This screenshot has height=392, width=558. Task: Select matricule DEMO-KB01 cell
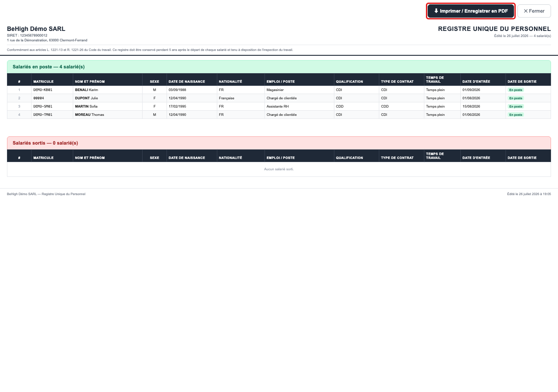point(43,90)
